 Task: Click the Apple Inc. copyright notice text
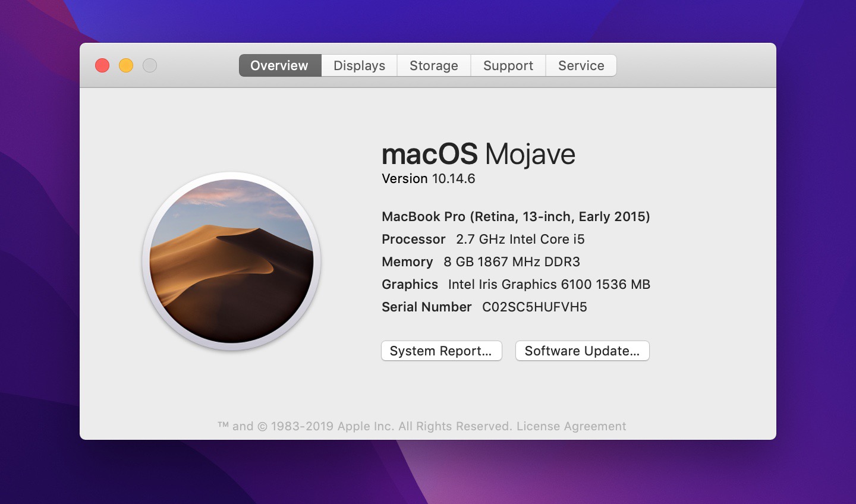pos(364,426)
